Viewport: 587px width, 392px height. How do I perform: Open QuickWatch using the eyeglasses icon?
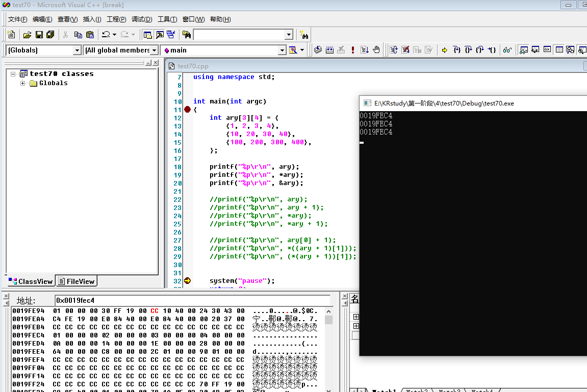click(x=507, y=49)
